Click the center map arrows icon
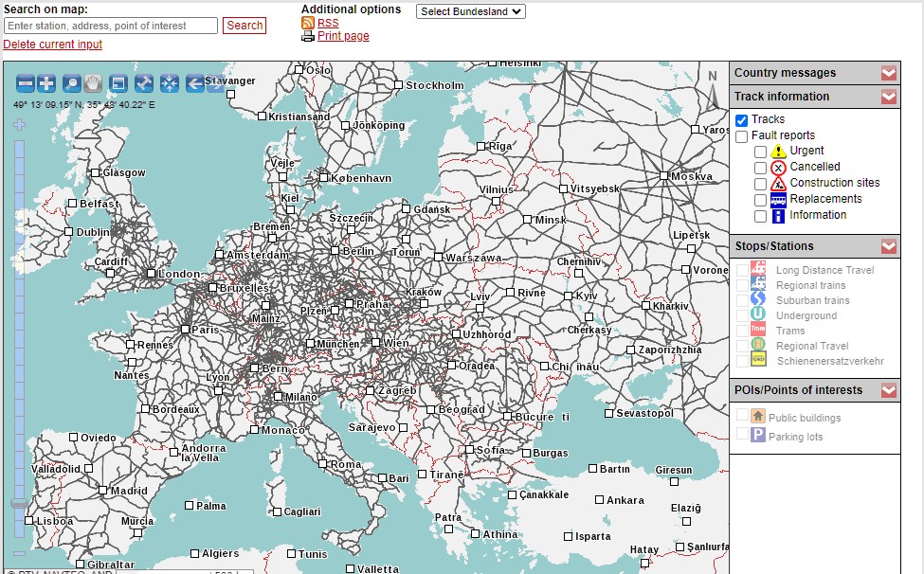This screenshot has width=924, height=574. [169, 83]
